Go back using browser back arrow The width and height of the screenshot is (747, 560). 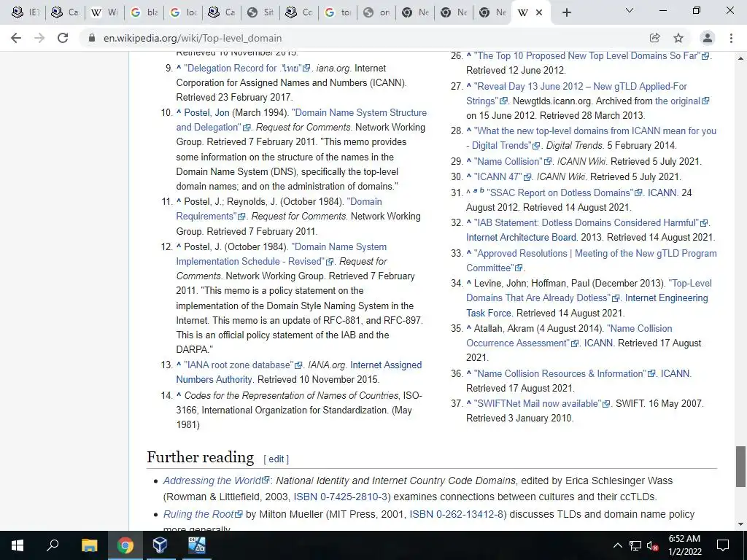click(x=16, y=38)
